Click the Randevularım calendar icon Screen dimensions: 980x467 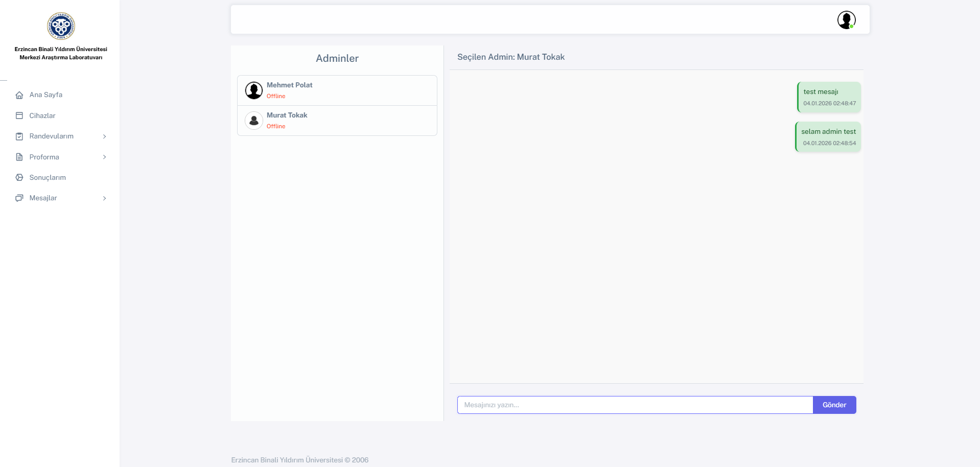pyautogui.click(x=19, y=136)
